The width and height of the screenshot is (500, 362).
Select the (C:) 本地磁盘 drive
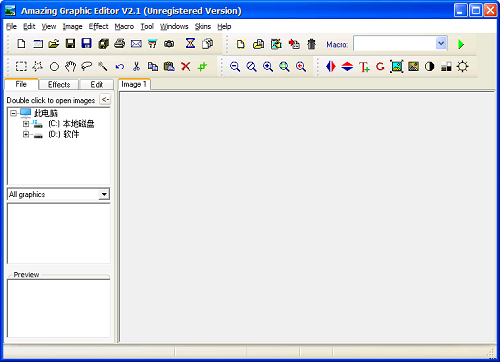click(x=71, y=124)
